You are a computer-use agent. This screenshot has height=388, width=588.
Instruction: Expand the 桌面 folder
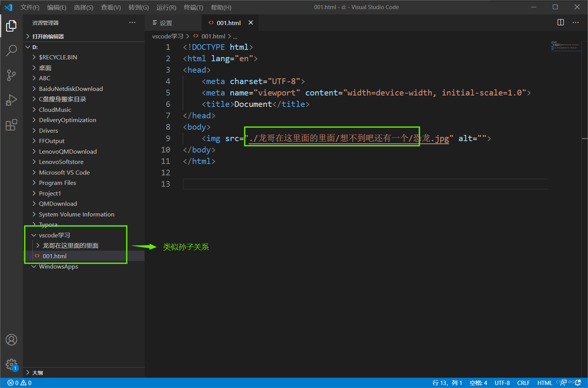(84, 68)
